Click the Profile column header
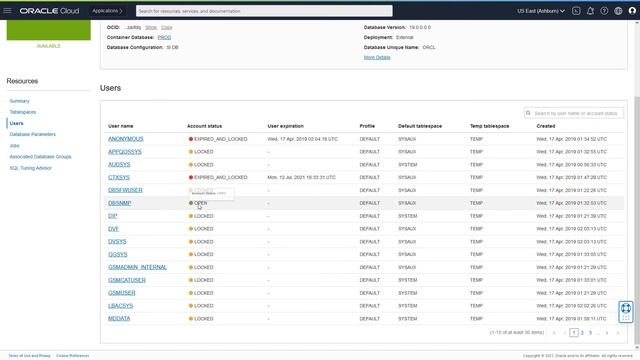This screenshot has height=360, width=640. click(367, 126)
